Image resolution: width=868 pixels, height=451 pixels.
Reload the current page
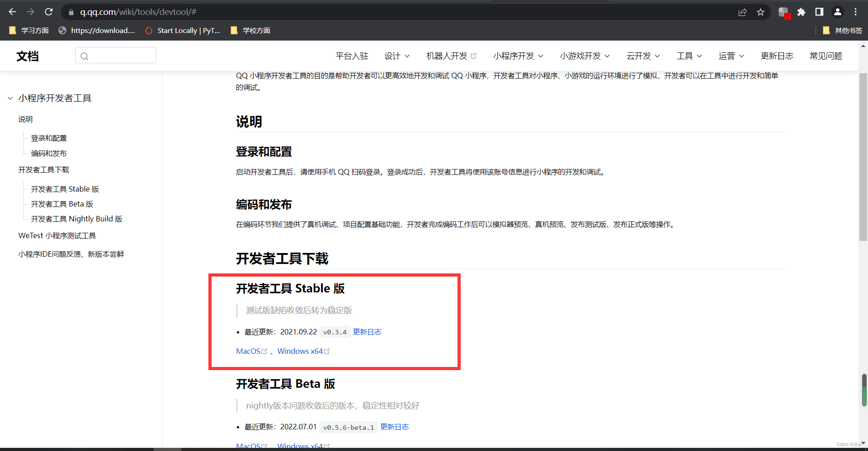[x=49, y=12]
